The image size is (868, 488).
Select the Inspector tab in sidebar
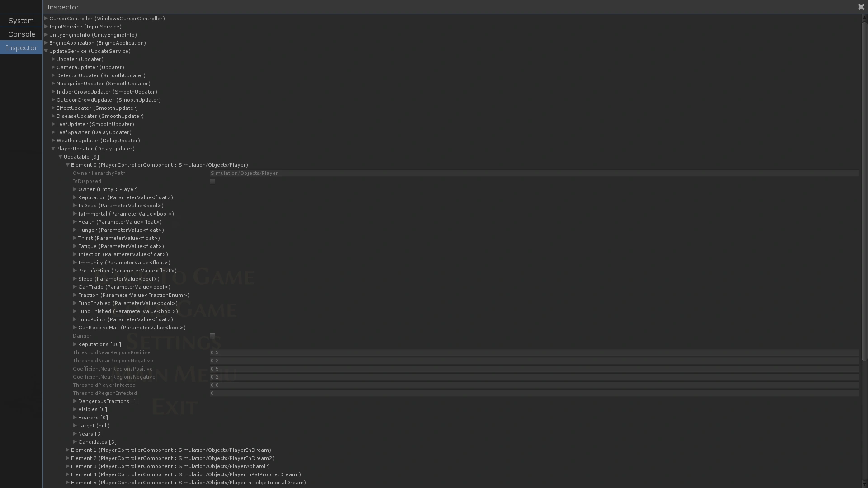point(21,48)
